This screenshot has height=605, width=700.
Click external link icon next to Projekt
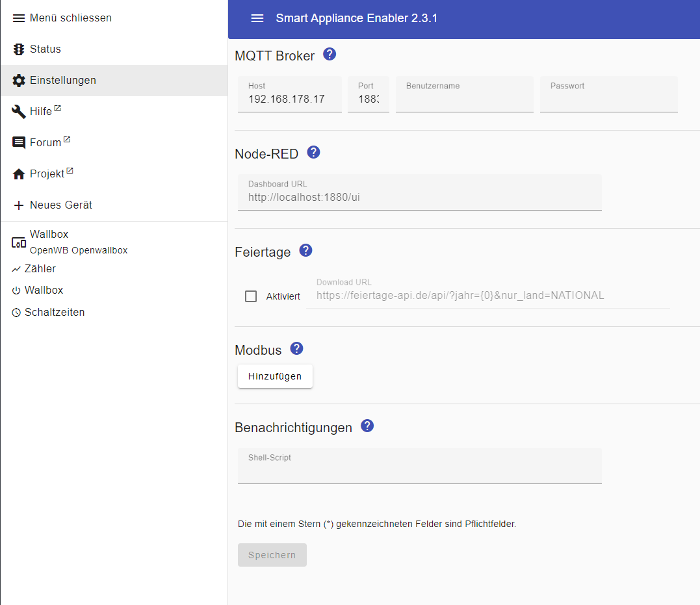pyautogui.click(x=70, y=170)
